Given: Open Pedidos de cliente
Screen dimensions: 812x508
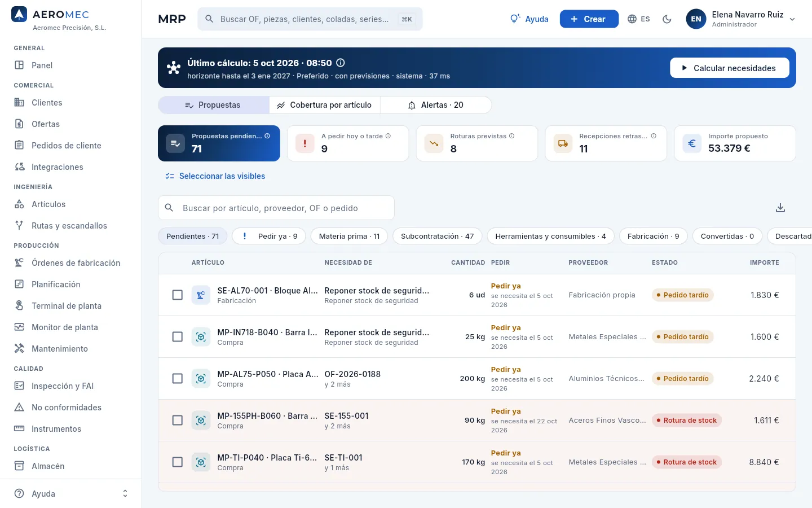Looking at the screenshot, I should click(70, 146).
